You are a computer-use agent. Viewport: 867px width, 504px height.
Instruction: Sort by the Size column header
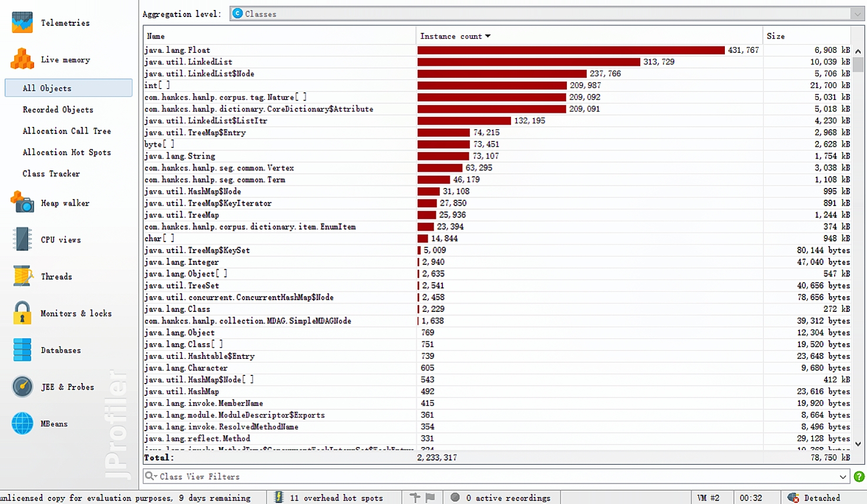click(x=808, y=36)
